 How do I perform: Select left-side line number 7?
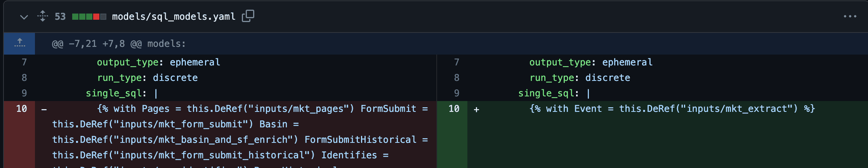(24, 62)
